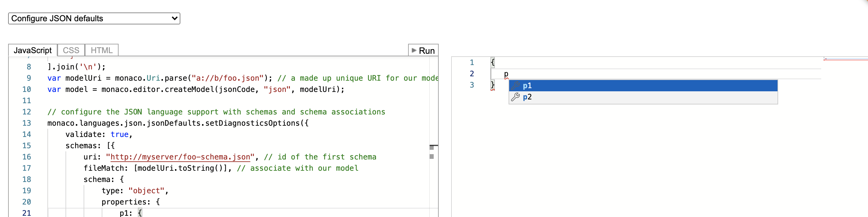Click 'schemas: [{' on line 15
Image resolution: width=868 pixels, height=217 pixels.
coord(90,146)
